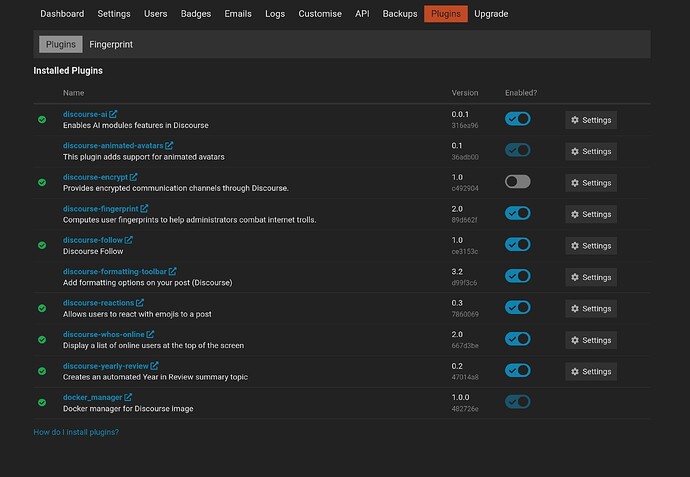
Task: Click green check badge for discourse-reactions
Action: pos(42,308)
